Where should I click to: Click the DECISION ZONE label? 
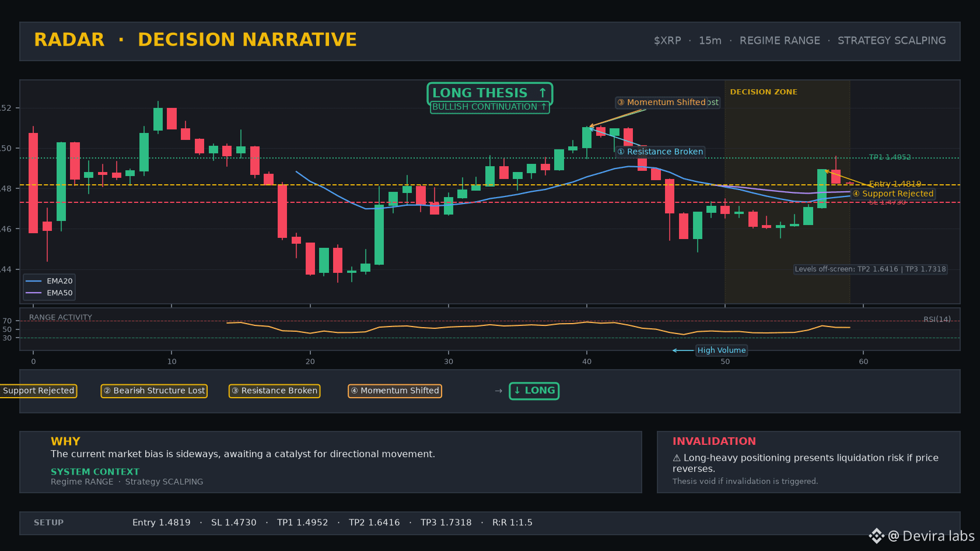[763, 92]
